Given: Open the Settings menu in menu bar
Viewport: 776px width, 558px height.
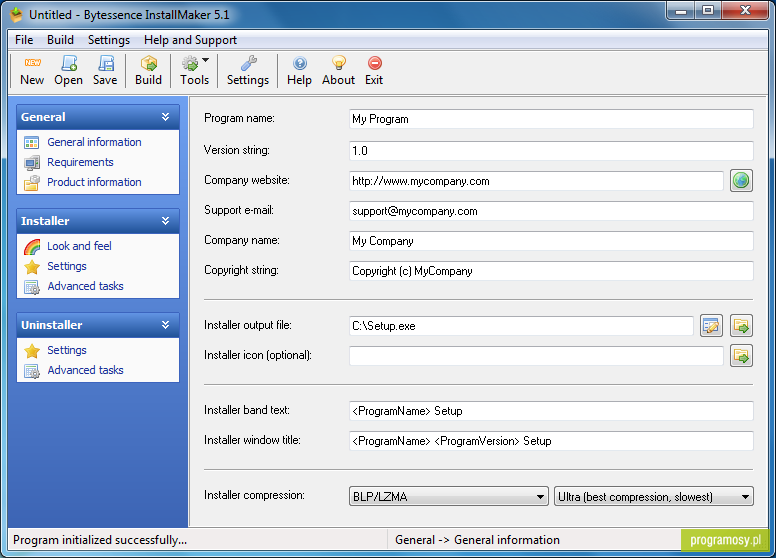Looking at the screenshot, I should [x=109, y=40].
